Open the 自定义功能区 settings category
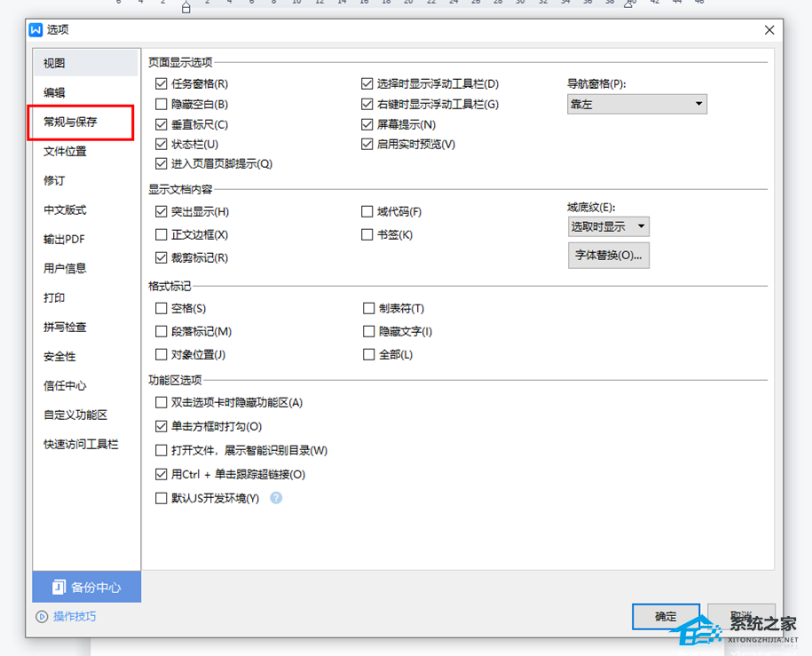 click(86, 415)
